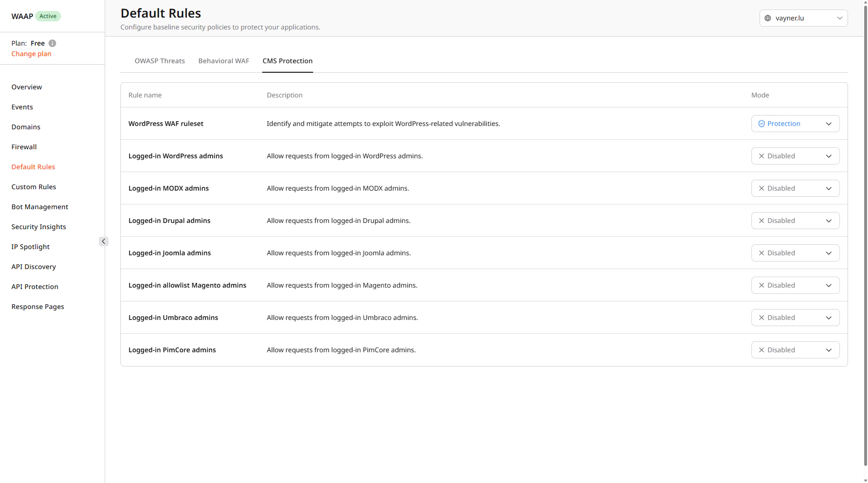Expand the mode dropdown for Logged-in allowlist Magento admins
Viewport: 868px width, 483px height.
829,285
